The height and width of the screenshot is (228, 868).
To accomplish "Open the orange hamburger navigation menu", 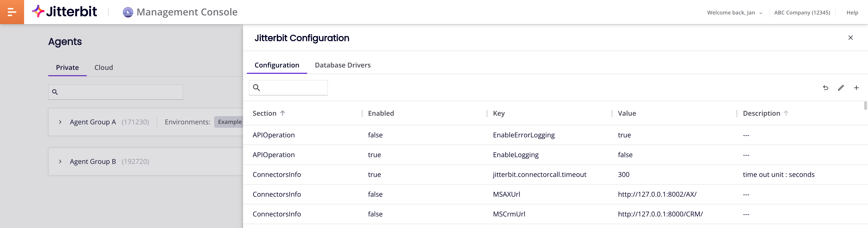I will point(12,12).
